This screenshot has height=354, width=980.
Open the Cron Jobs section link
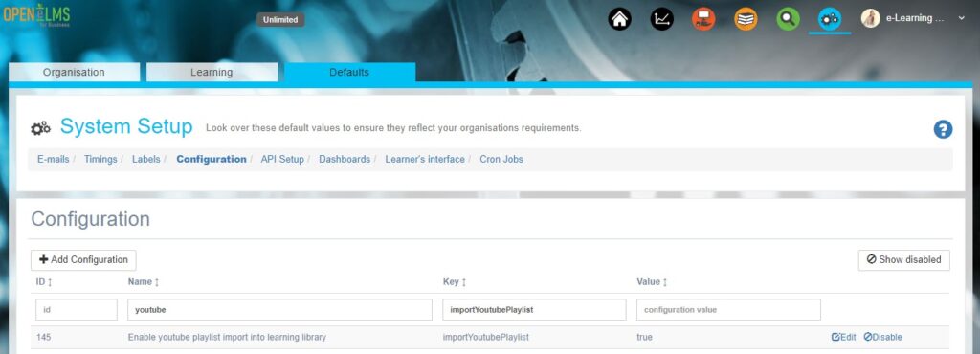click(501, 159)
